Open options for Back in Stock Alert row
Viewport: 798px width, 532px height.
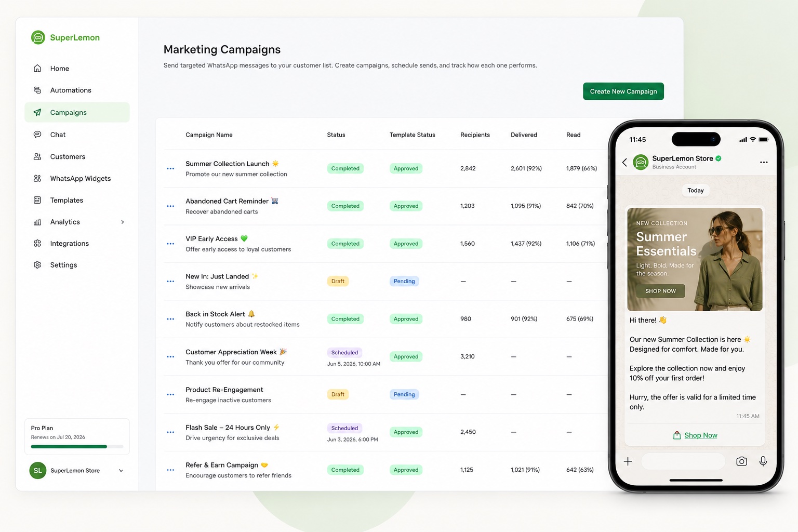pos(170,319)
